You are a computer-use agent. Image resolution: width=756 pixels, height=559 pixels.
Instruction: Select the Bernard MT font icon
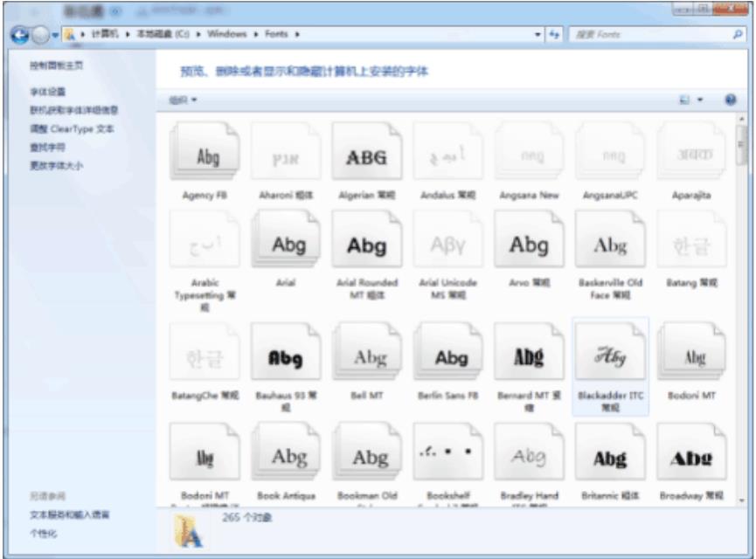[529, 352]
